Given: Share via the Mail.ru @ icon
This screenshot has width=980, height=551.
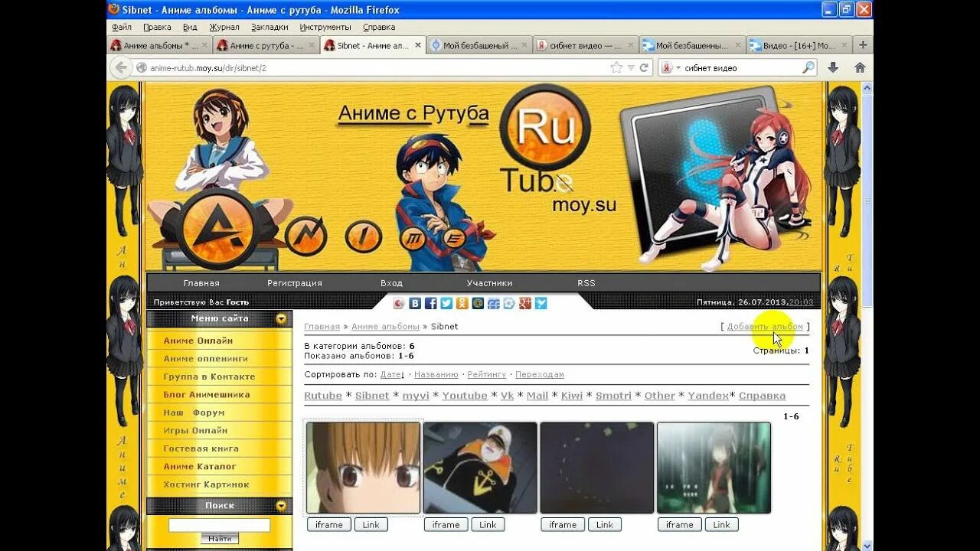Looking at the screenshot, I should 478,303.
